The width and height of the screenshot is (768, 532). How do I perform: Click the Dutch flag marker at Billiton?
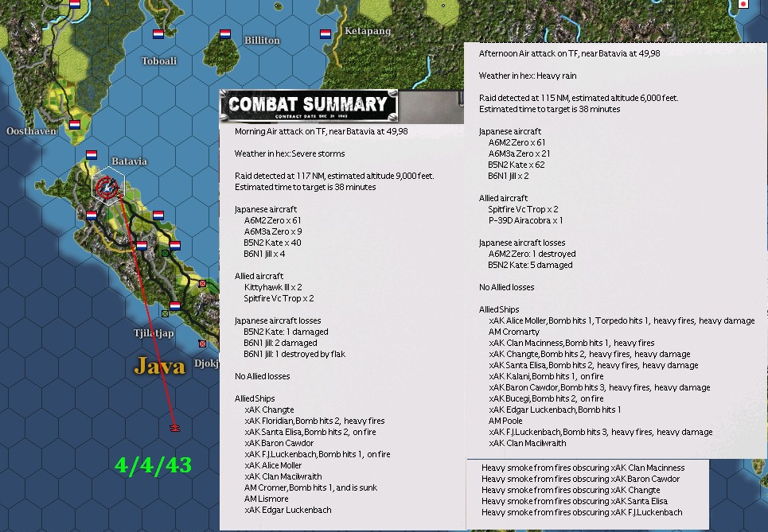225,34
